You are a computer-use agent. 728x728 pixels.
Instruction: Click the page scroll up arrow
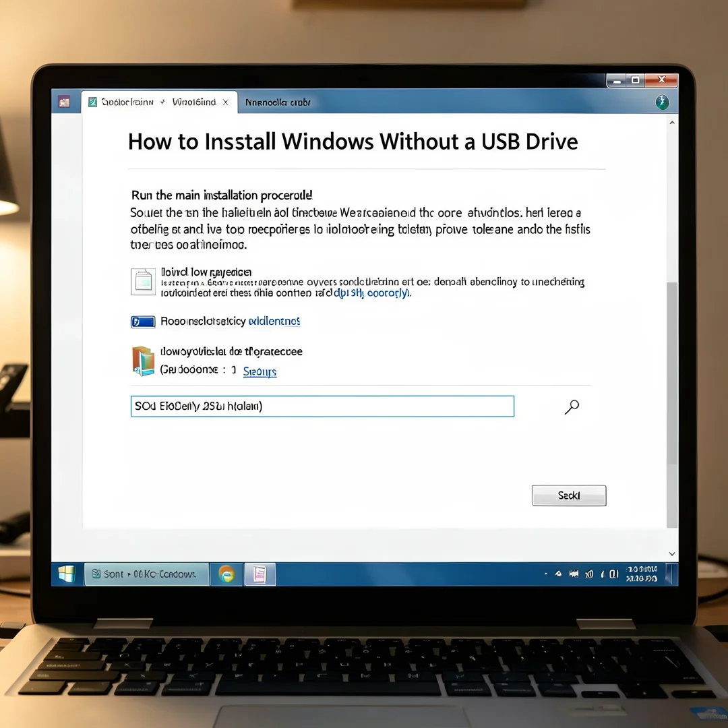click(x=672, y=123)
